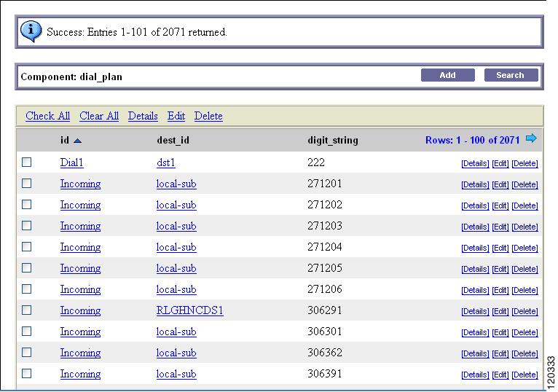Toggle checkbox for row 306391
This screenshot has width=558, height=392.
click(x=27, y=374)
